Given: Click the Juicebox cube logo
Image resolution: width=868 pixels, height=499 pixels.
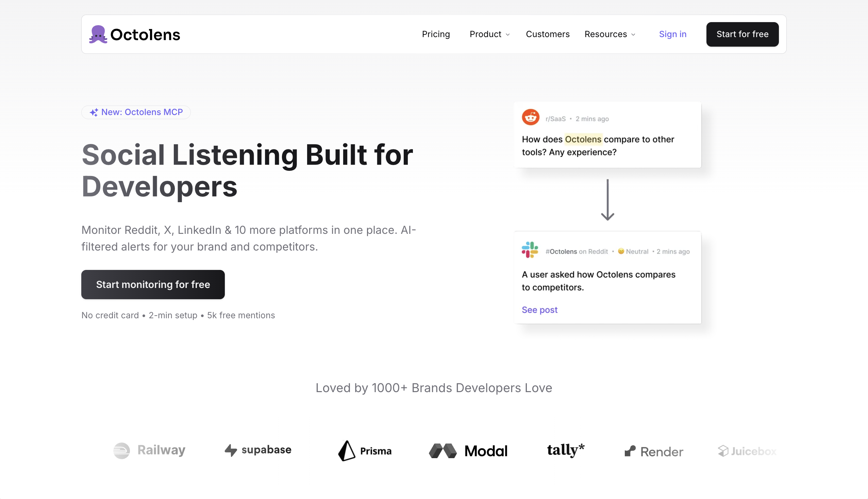Looking at the screenshot, I should pyautogui.click(x=723, y=451).
